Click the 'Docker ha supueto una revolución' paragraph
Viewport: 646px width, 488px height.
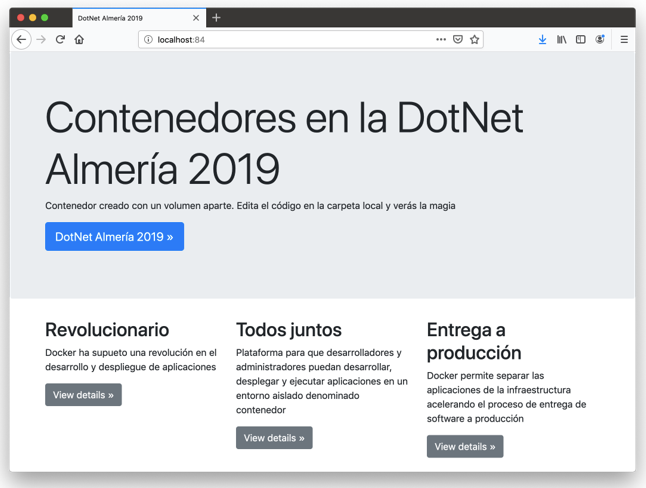coord(131,360)
